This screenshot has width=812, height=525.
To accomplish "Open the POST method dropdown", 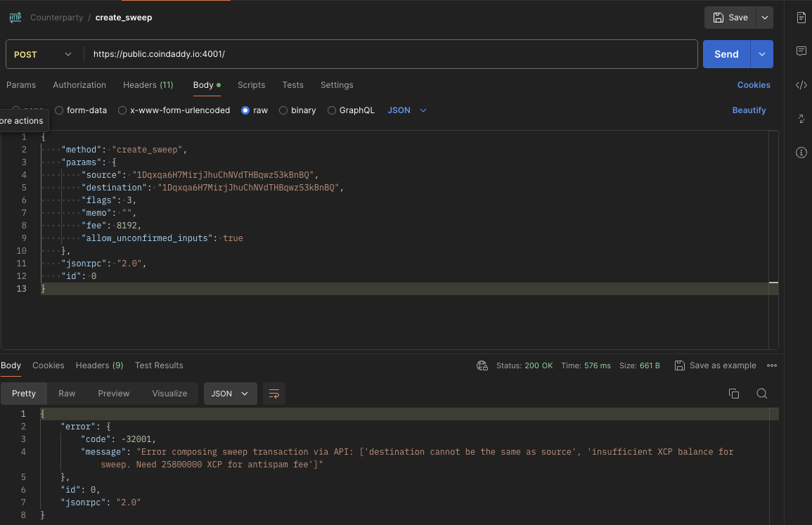I will (x=44, y=54).
